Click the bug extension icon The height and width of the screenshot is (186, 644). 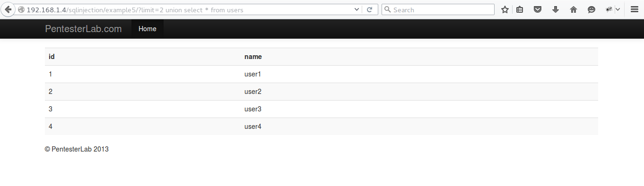609,9
